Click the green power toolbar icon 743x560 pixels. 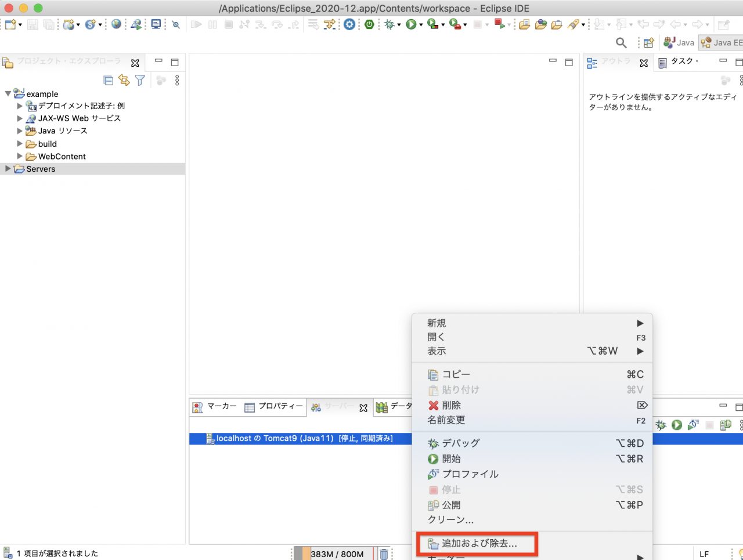369,24
